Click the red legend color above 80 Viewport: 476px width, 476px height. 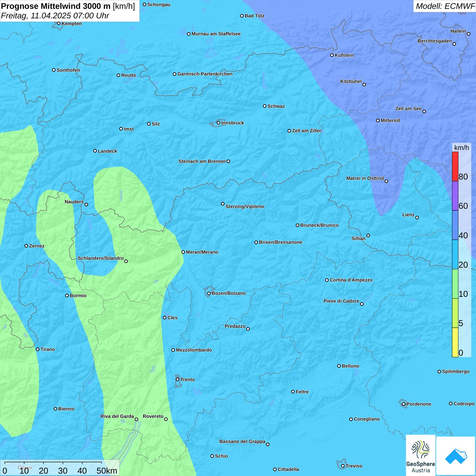pyautogui.click(x=455, y=167)
